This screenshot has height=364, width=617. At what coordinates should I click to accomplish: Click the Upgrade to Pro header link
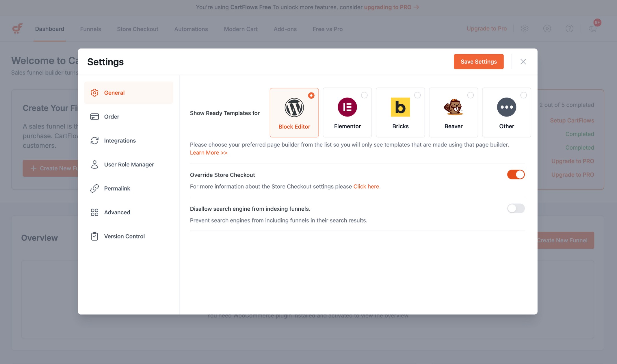(x=487, y=29)
